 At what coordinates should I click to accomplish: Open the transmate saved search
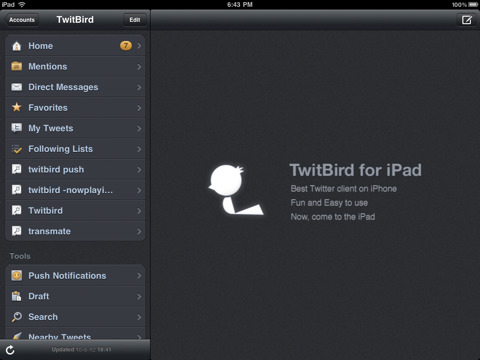point(75,231)
